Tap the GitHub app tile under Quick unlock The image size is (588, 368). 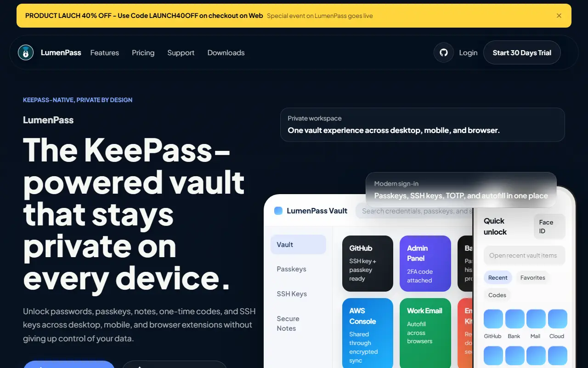(x=493, y=319)
